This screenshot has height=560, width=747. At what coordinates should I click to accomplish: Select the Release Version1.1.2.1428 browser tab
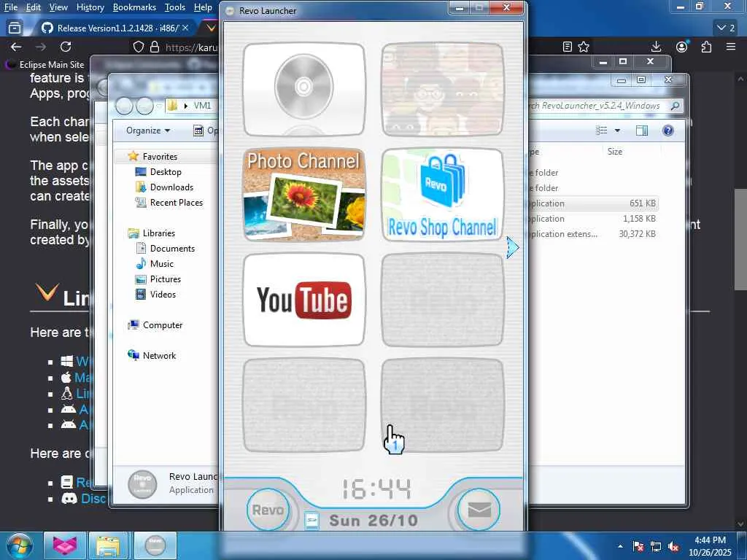coord(115,28)
